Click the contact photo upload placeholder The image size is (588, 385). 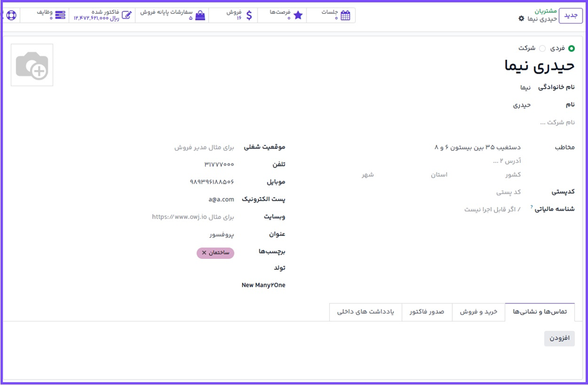click(x=32, y=65)
